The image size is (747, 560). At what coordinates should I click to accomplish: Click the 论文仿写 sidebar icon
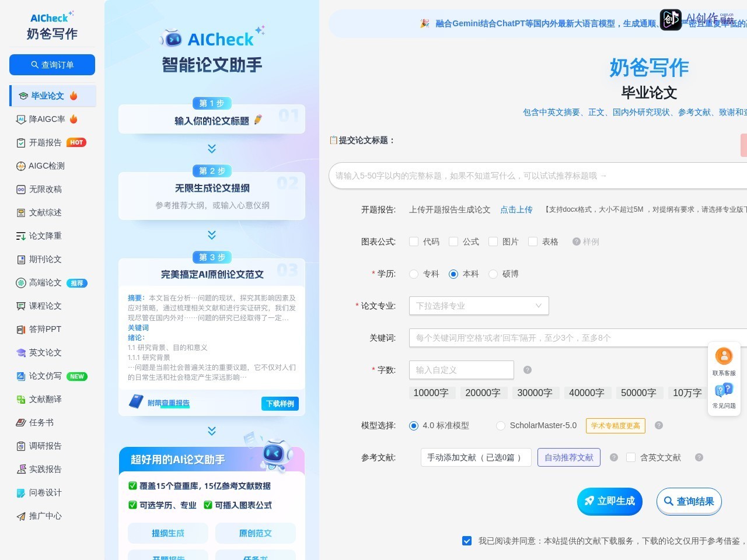point(21,376)
